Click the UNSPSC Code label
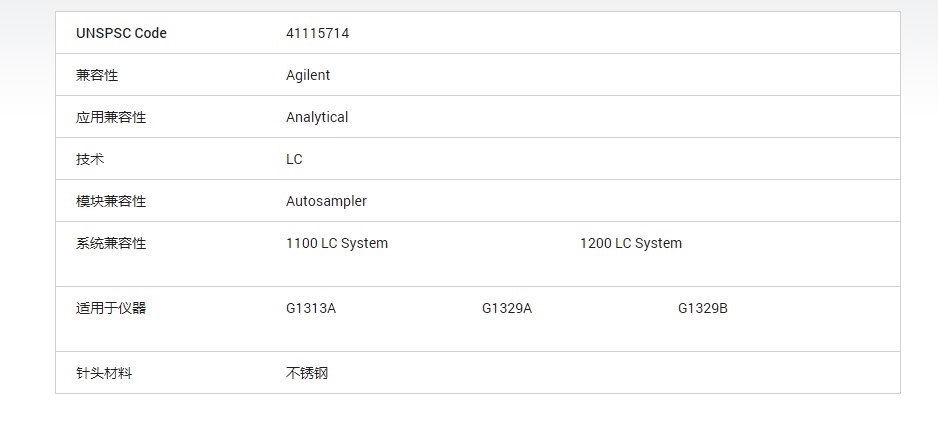The image size is (938, 426). 121,33
